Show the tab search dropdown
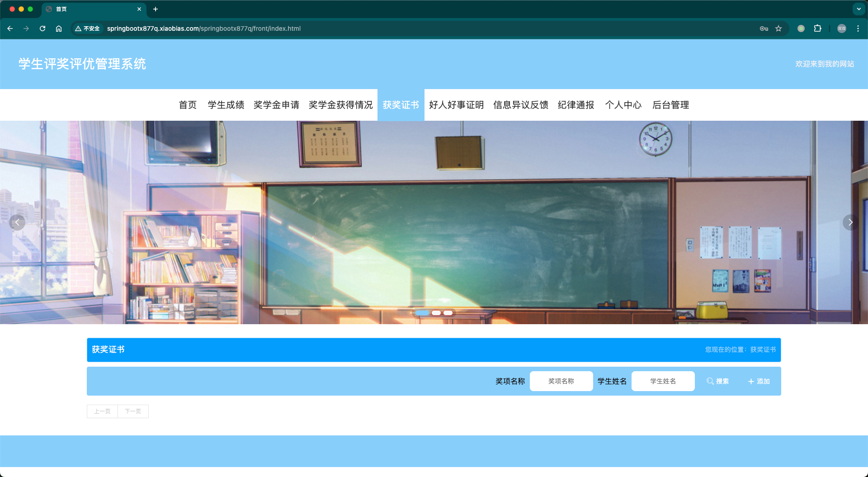Screen dimensions: 868x477 (x=859, y=9)
